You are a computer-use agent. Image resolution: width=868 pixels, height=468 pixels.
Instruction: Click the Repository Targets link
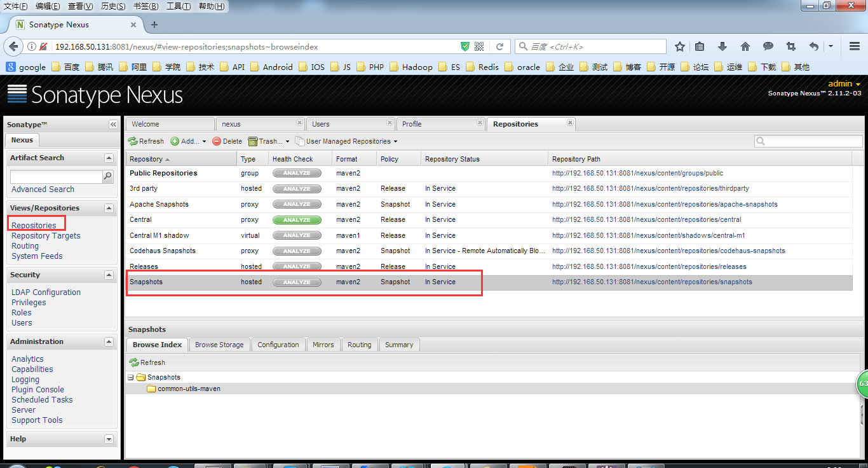click(x=46, y=236)
